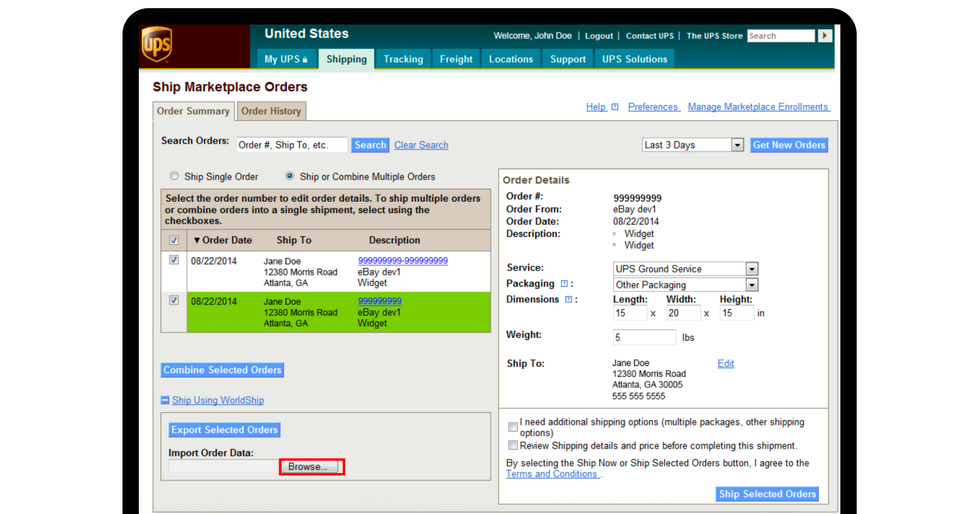Click the Get New Orders button

click(x=788, y=145)
